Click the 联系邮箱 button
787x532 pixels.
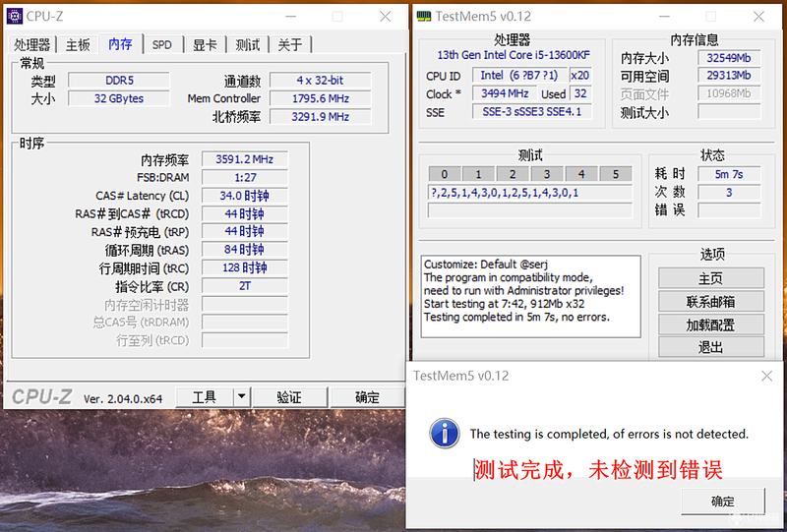(710, 302)
